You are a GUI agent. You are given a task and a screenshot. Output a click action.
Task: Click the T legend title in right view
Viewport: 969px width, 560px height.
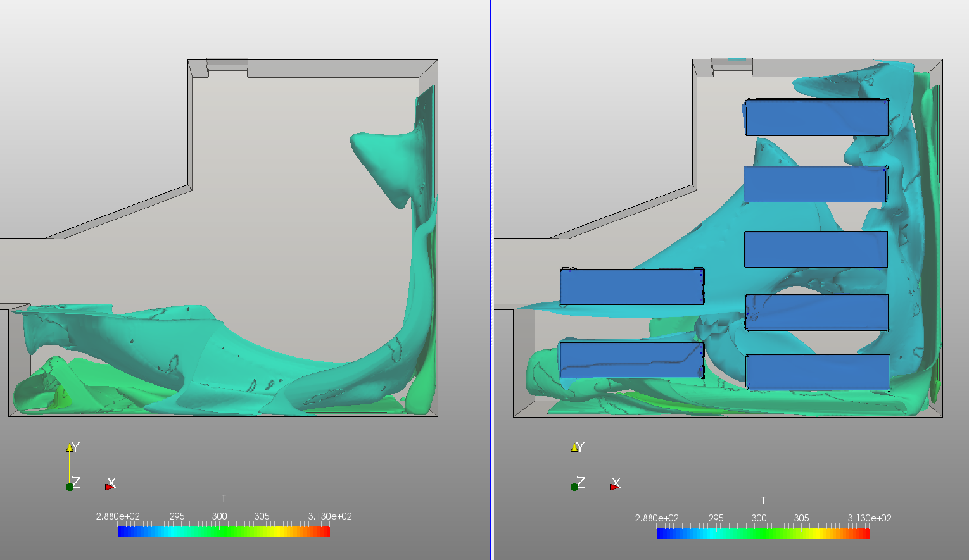(x=763, y=500)
